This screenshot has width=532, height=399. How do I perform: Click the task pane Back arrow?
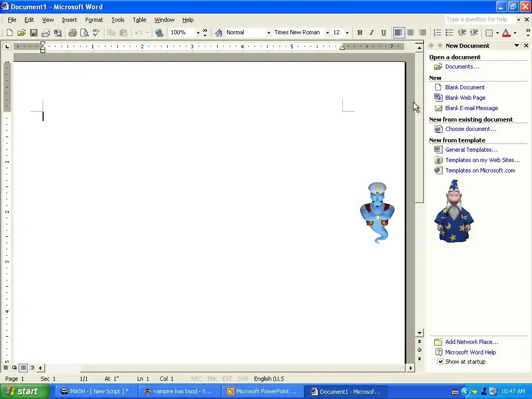(x=431, y=46)
